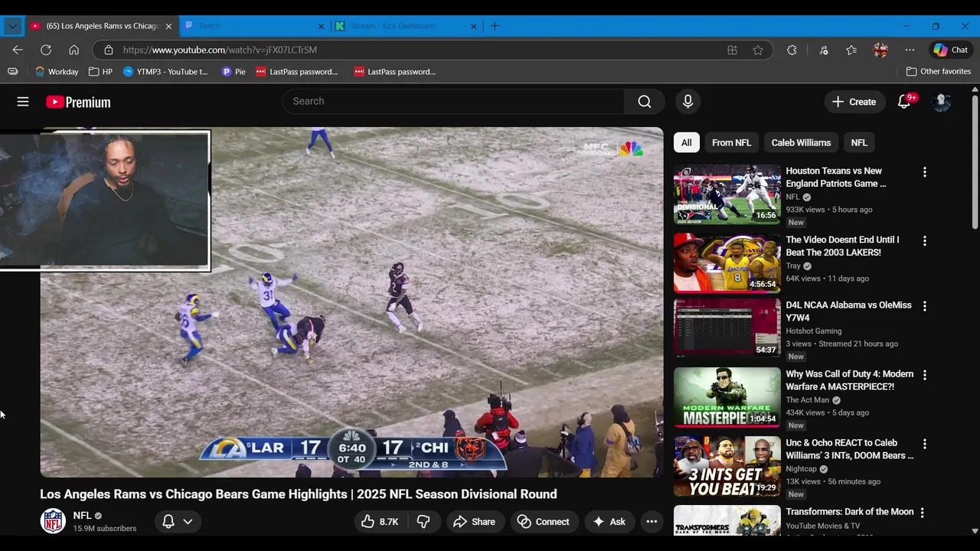Open more actions for the video

652,522
